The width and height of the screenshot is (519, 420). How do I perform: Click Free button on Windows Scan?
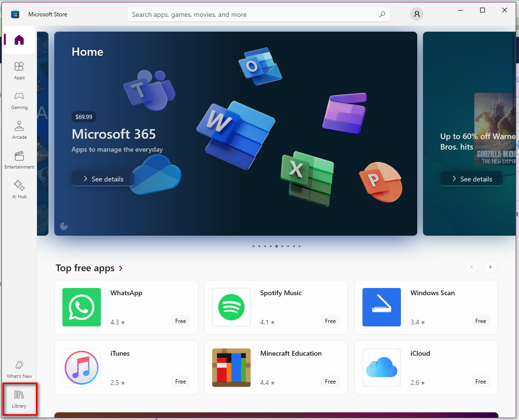(481, 321)
